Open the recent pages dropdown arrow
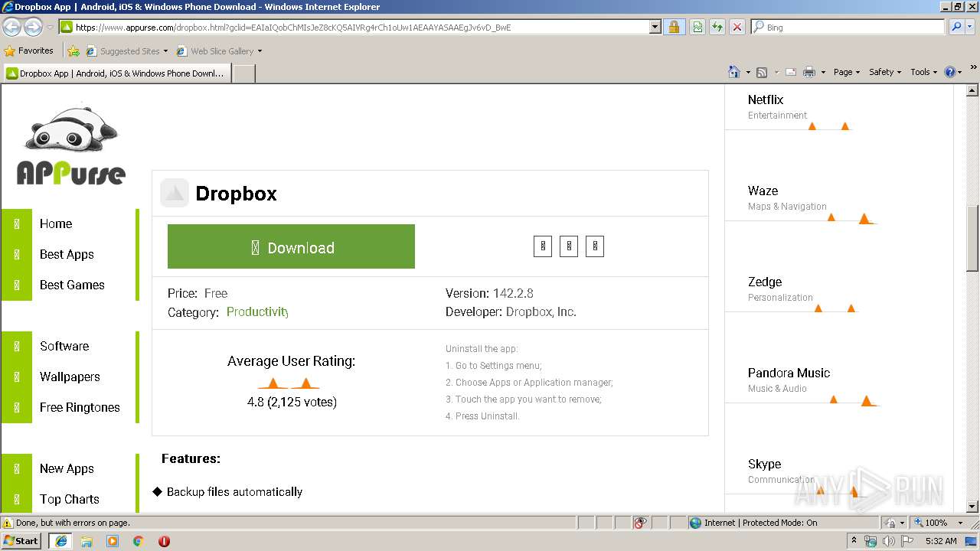Screen dimensions: 980x551 pos(50,28)
